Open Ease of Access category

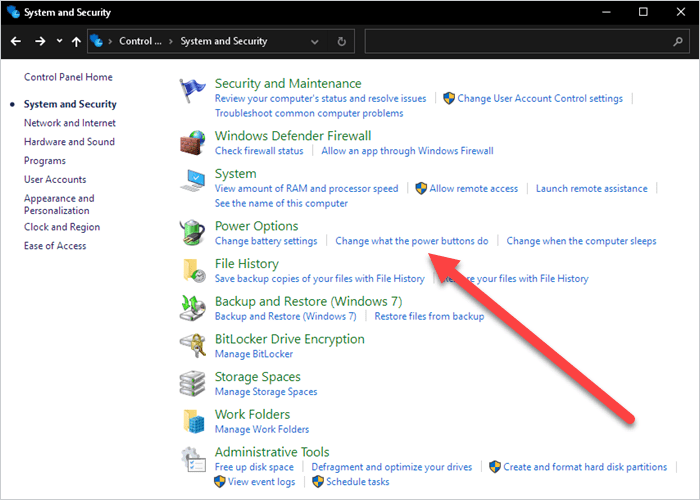(55, 246)
